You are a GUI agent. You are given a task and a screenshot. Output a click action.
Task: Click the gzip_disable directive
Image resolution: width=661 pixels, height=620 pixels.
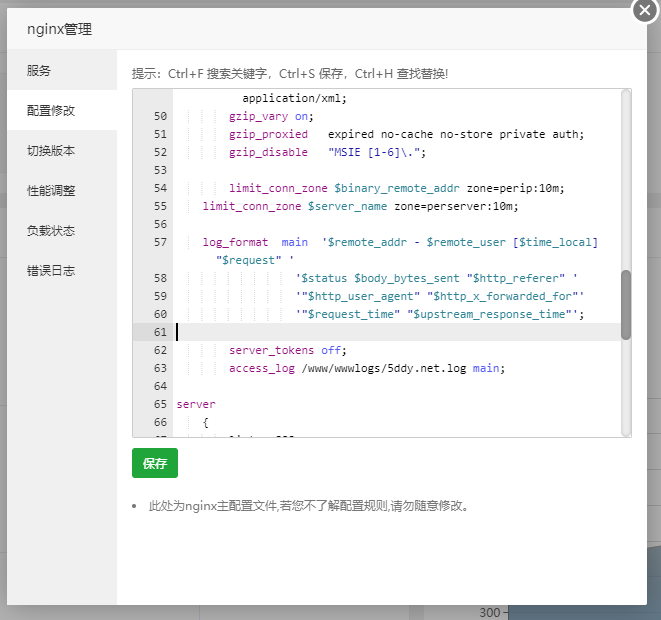pos(268,152)
